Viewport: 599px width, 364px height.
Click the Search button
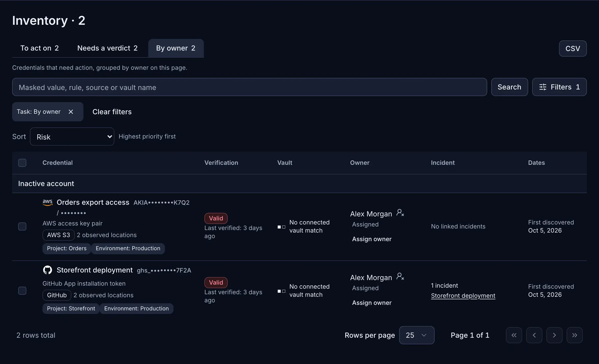509,87
